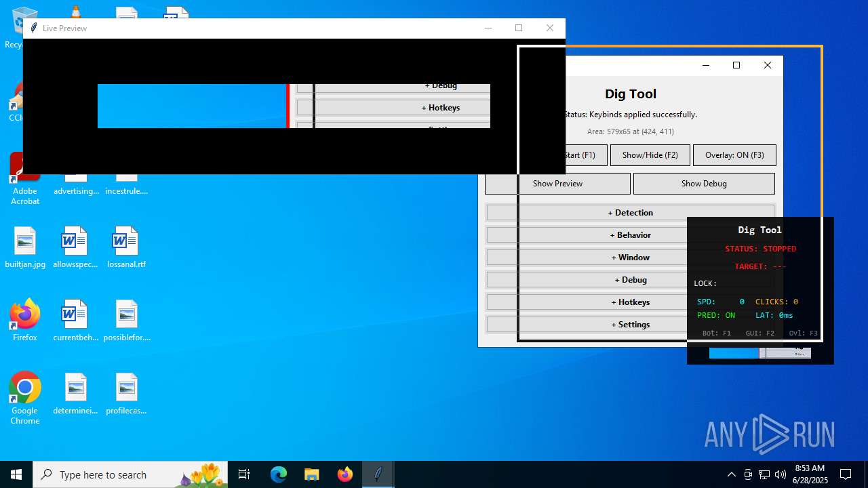868x488 pixels.
Task: Click the 'TARGET: ---' overlay text
Action: 760,266
